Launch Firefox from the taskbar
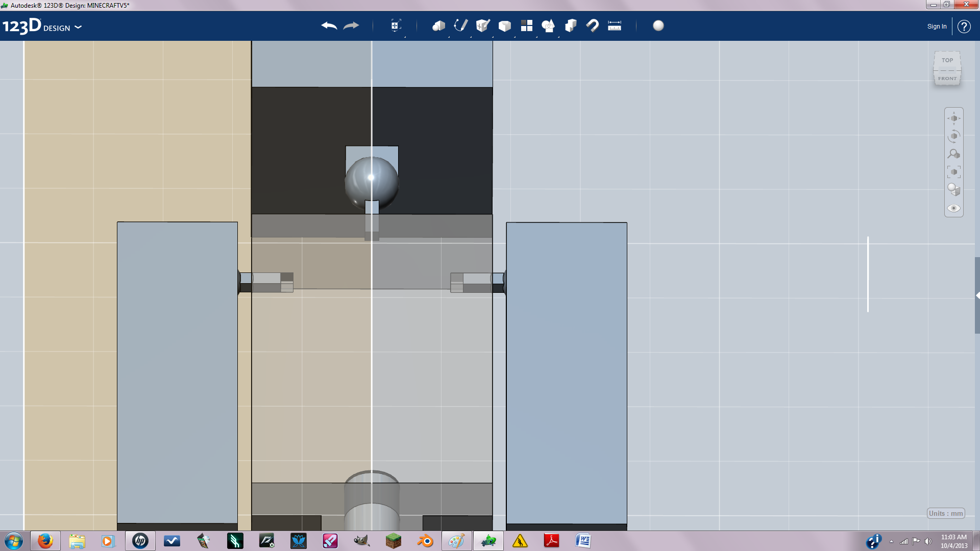Viewport: 980px width, 551px height. [x=45, y=541]
